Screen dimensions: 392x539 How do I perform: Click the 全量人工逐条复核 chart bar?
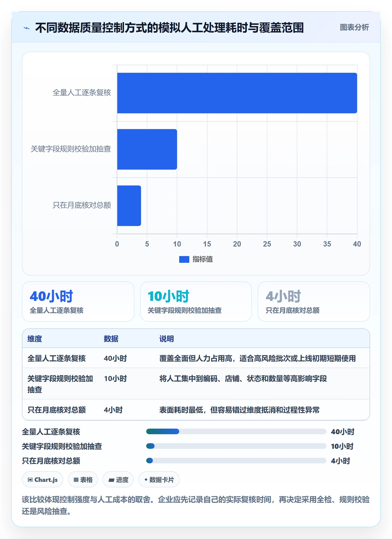coord(237,93)
